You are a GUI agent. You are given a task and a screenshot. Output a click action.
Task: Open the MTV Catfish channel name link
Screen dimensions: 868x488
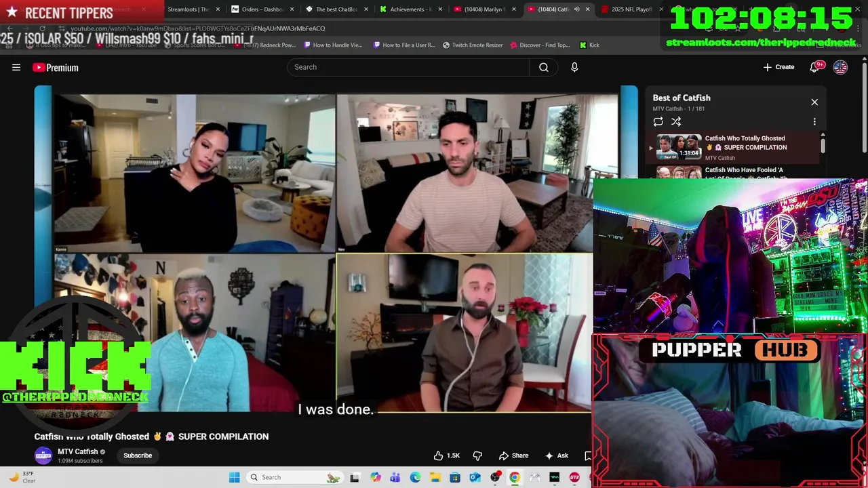tap(78, 451)
